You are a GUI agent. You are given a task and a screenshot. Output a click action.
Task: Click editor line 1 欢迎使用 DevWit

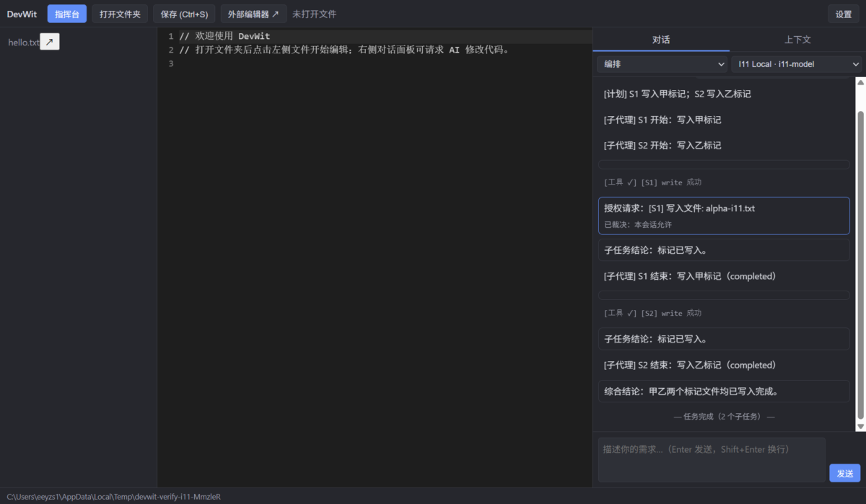(224, 36)
